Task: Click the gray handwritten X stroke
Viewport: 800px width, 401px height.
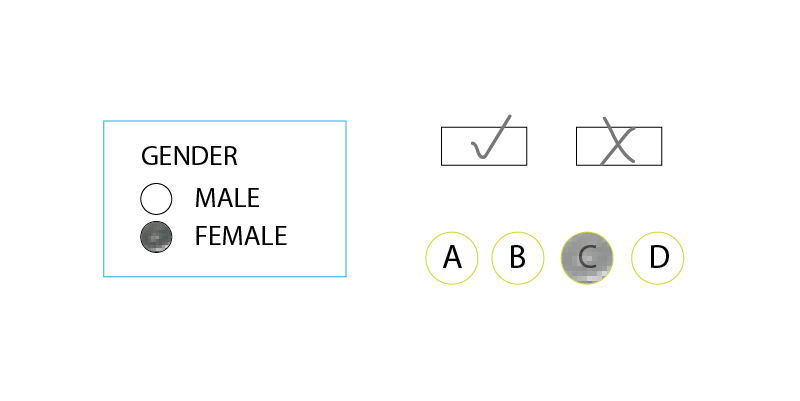Action: 618,141
